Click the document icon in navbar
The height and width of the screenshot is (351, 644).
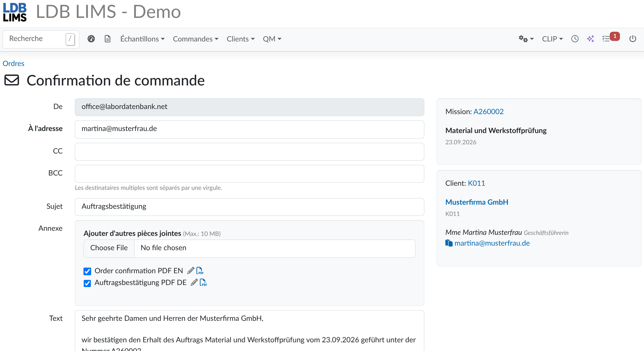pos(108,39)
